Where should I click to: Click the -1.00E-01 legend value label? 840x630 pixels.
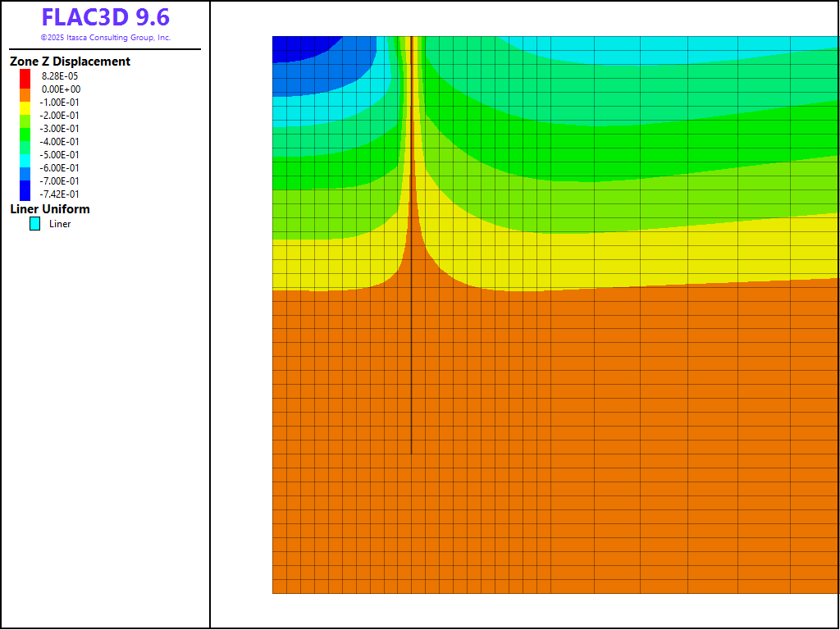pos(61,103)
